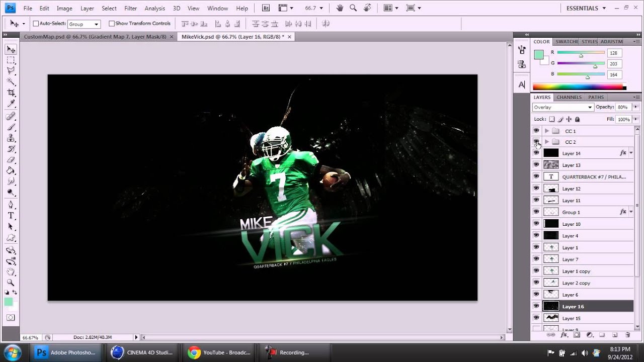
Task: Select the Brush tool
Action: pyautogui.click(x=11, y=127)
